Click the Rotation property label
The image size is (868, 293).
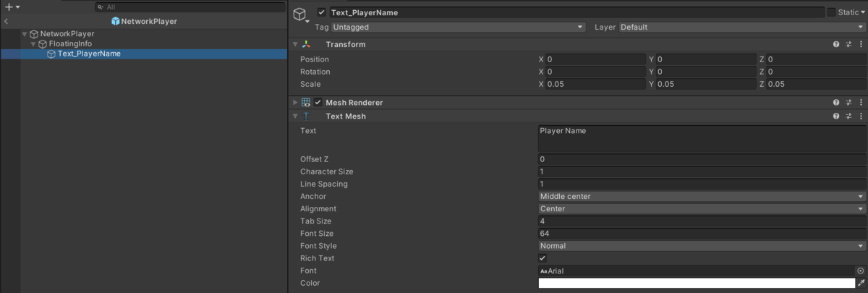point(315,72)
